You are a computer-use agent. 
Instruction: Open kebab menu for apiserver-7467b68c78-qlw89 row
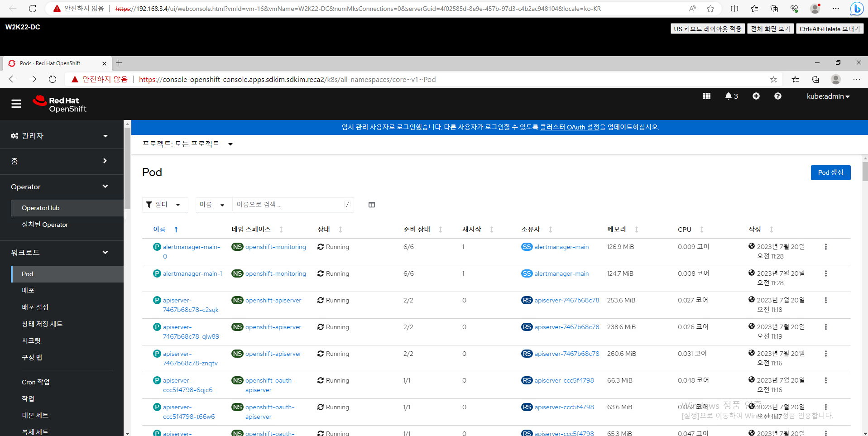pyautogui.click(x=826, y=327)
